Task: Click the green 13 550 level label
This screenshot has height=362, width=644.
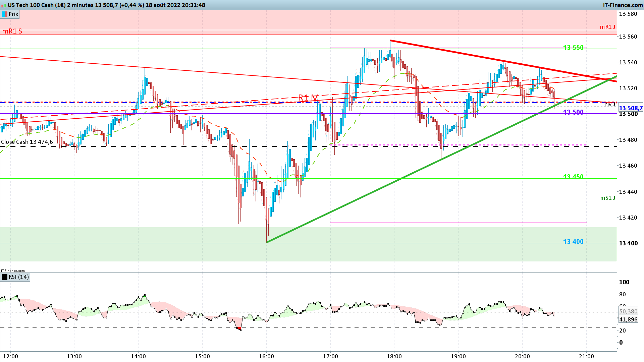Action: click(573, 48)
